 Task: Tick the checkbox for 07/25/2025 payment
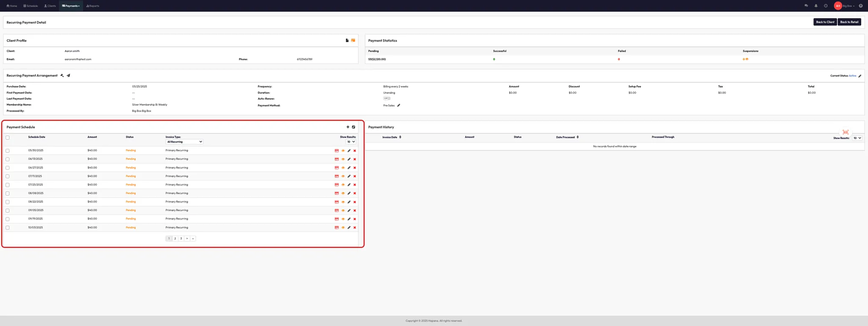8,185
